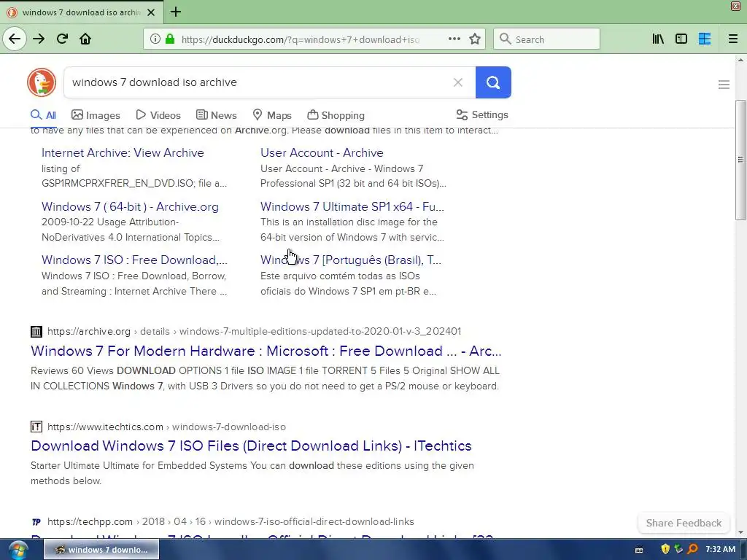Show site information for duckduckgo.com
Screen dimensions: 747x560
[155, 39]
